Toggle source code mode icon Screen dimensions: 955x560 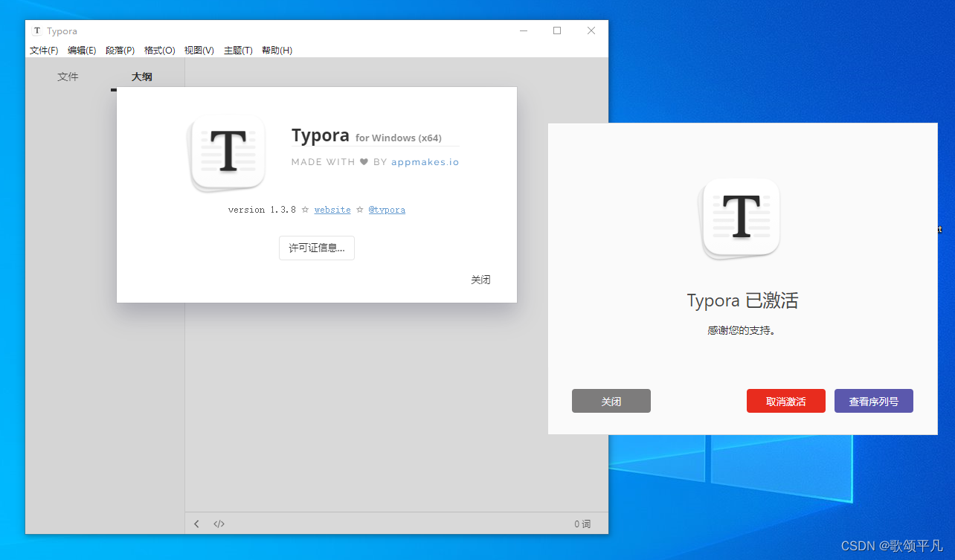coord(219,524)
